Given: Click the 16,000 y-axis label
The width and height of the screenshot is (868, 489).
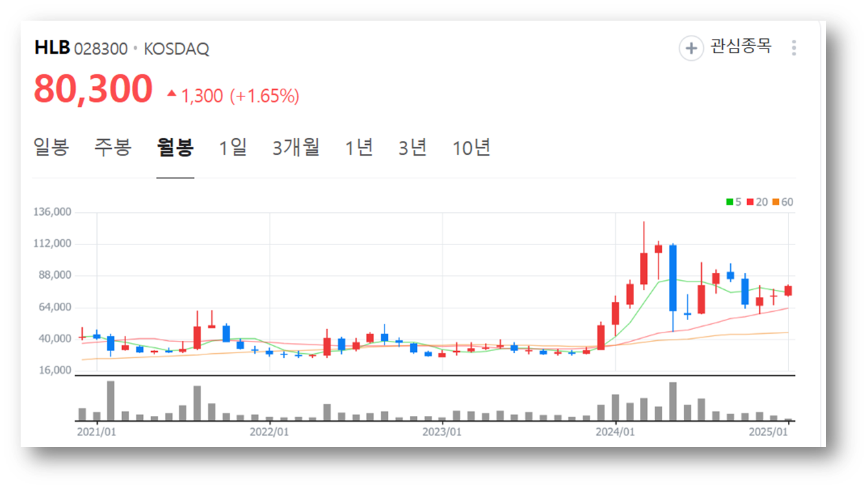Looking at the screenshot, I should (54, 371).
